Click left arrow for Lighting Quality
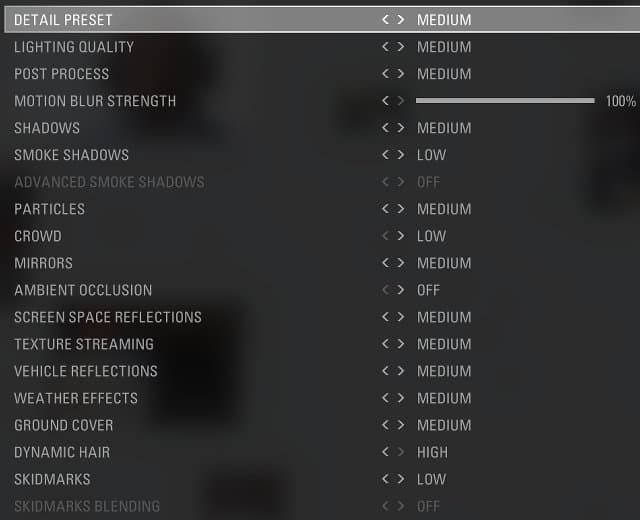Screen dimensions: 640x520 (x=385, y=47)
